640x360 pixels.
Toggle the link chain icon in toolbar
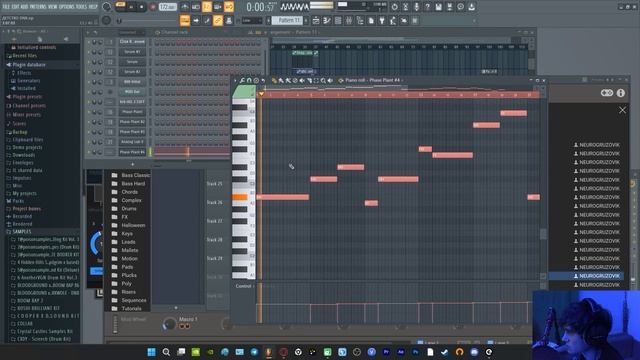coord(218,20)
